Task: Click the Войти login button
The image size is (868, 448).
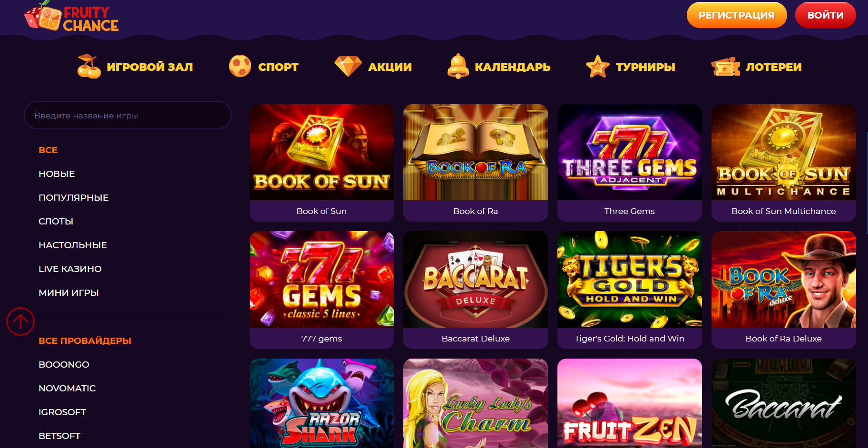Action: 825,15
